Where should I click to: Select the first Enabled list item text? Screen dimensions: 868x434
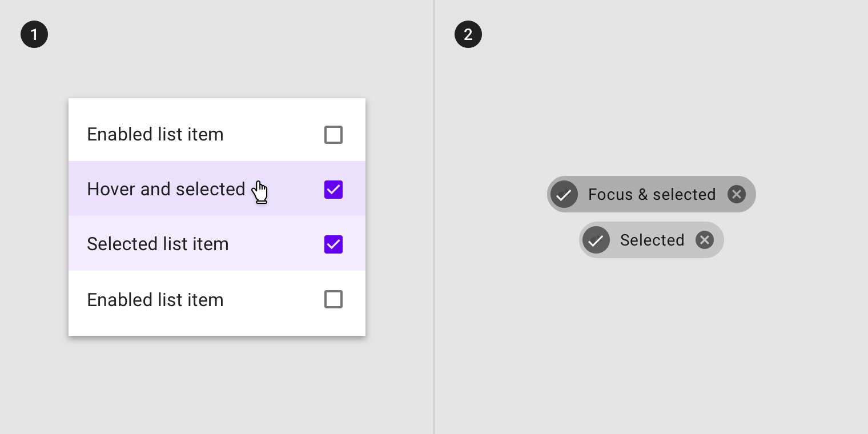tap(155, 135)
